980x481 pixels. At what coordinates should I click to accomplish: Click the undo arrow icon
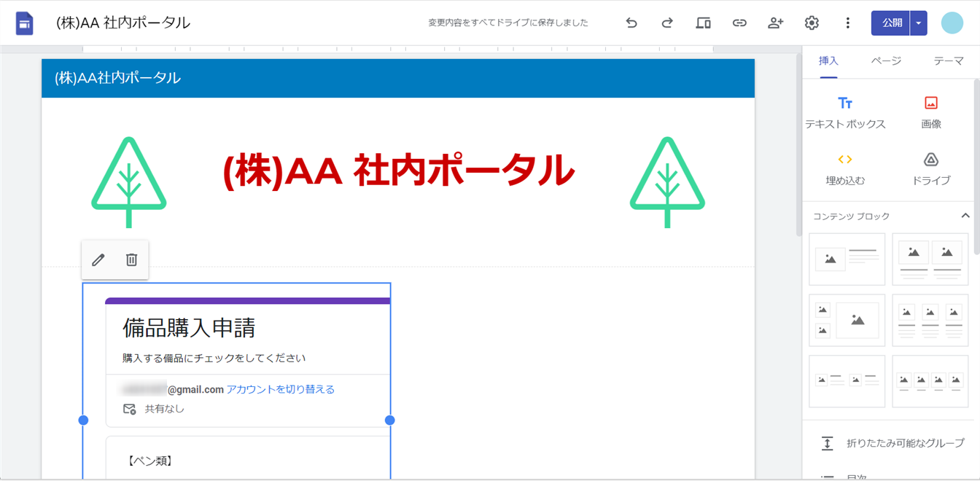[631, 23]
